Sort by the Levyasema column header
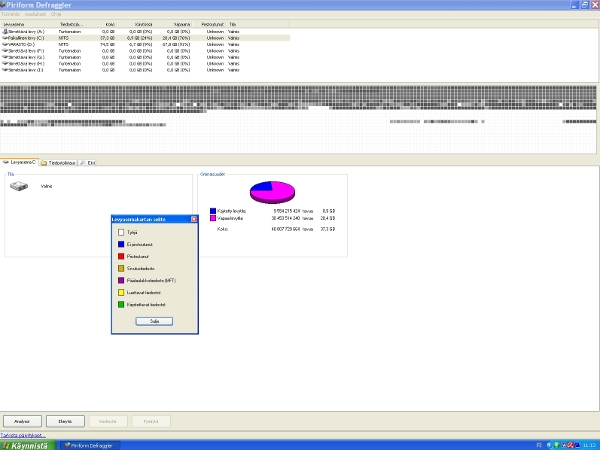This screenshot has height=450, width=600. (x=29, y=24)
